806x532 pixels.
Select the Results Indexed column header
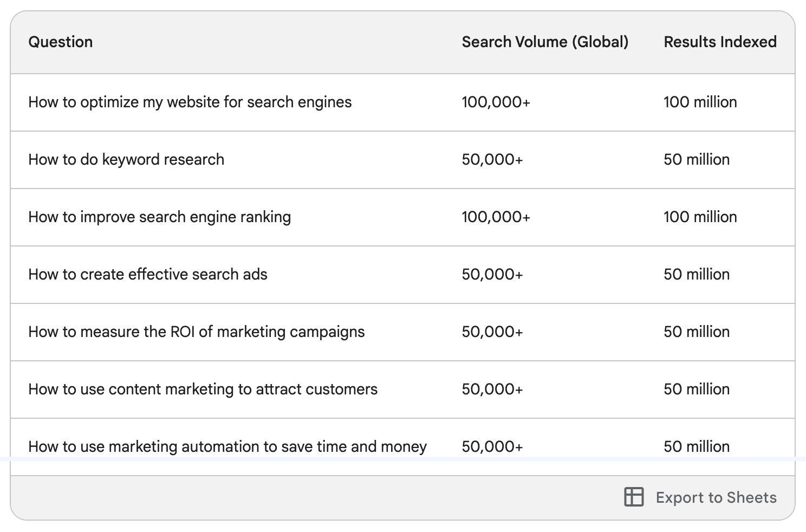pyautogui.click(x=720, y=42)
